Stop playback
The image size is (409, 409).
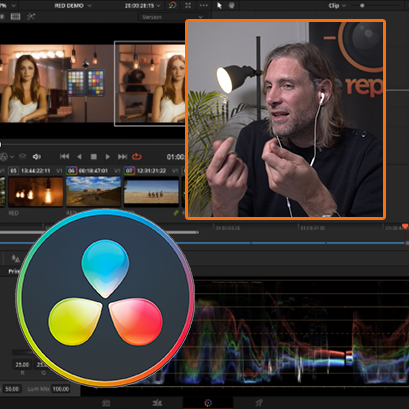(x=94, y=157)
